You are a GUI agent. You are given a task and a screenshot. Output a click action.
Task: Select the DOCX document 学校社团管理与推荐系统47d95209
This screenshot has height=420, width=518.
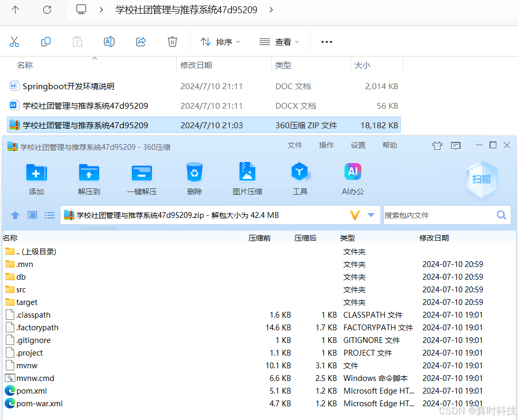(x=204, y=106)
